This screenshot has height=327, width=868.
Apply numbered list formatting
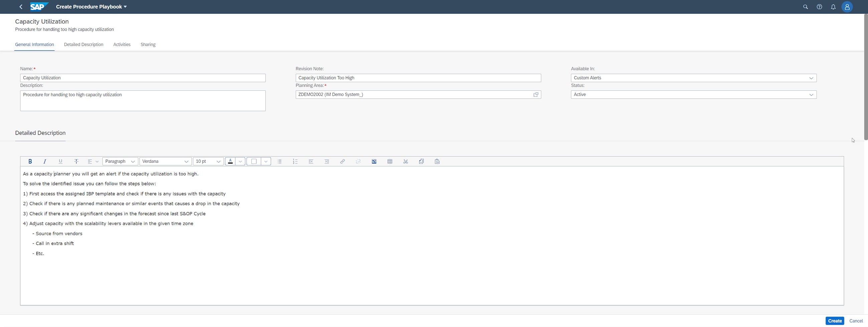[x=295, y=161]
